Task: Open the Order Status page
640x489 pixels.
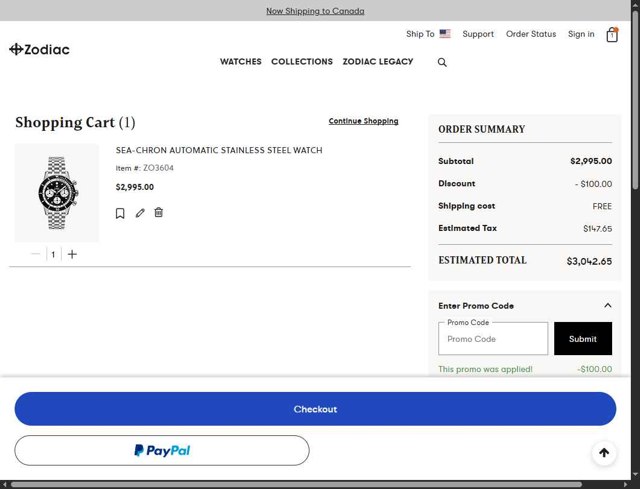Action: (x=531, y=34)
